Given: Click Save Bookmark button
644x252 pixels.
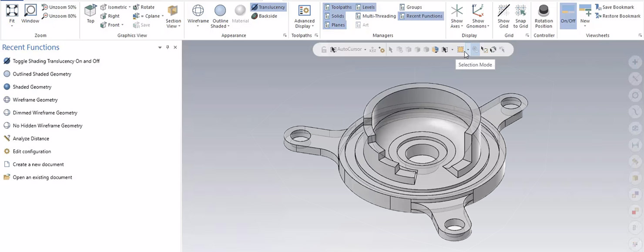Looking at the screenshot, I should point(614,7).
